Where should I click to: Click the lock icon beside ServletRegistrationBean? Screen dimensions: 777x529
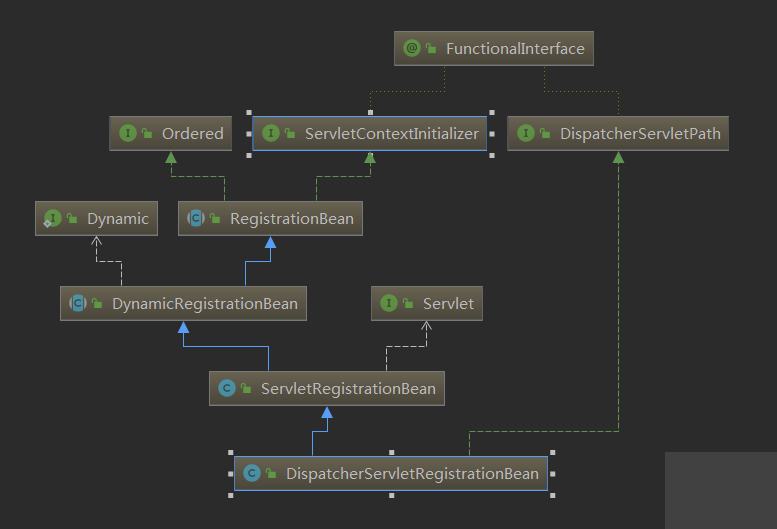[246, 388]
